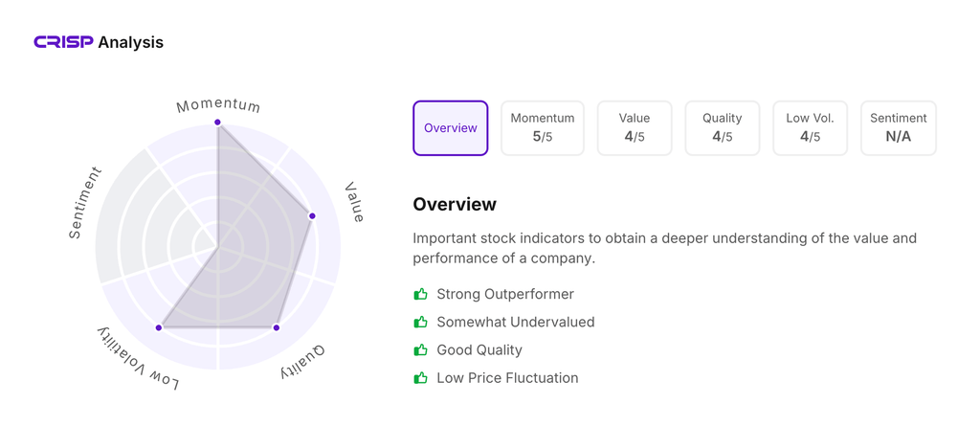Open the Quality 4/5 tab
This screenshot has height=426, width=980.
(723, 128)
